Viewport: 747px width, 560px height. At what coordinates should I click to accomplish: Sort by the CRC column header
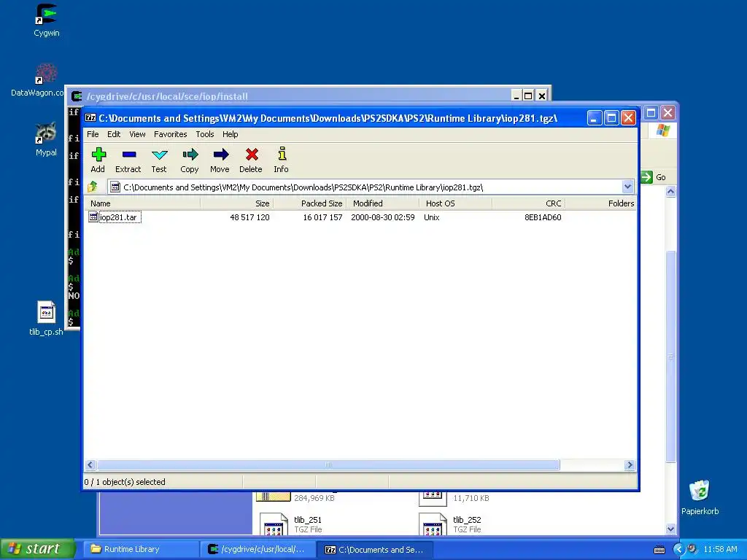[528, 203]
